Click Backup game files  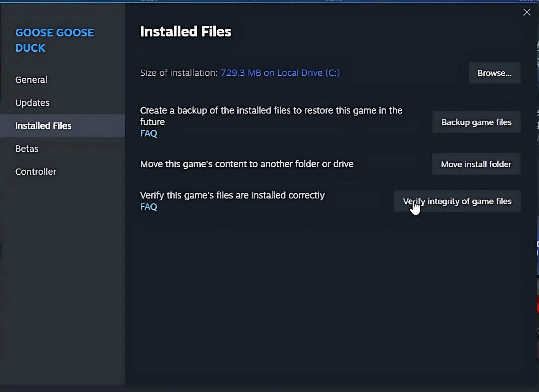(476, 122)
